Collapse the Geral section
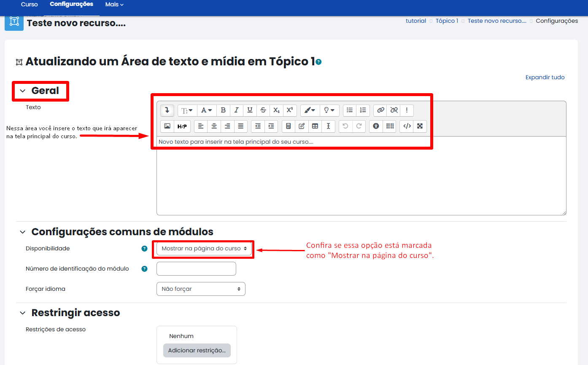Screen dimensions: 588x365 tap(22, 91)
